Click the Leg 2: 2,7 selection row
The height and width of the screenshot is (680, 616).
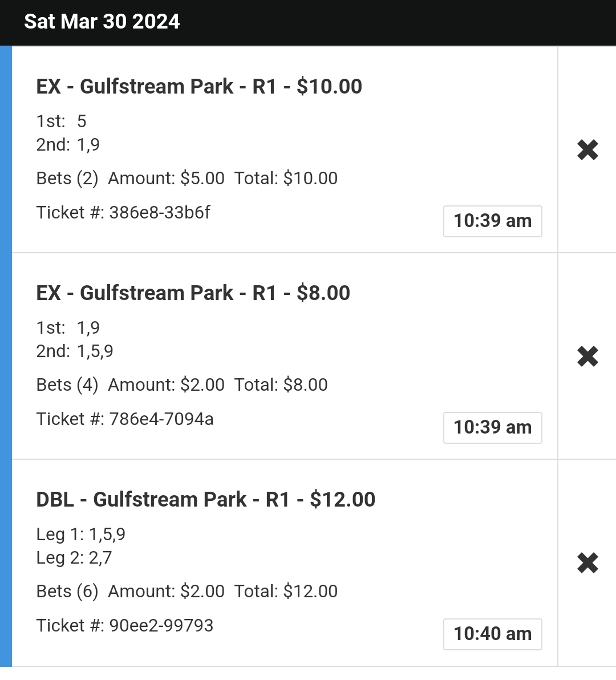point(74,558)
